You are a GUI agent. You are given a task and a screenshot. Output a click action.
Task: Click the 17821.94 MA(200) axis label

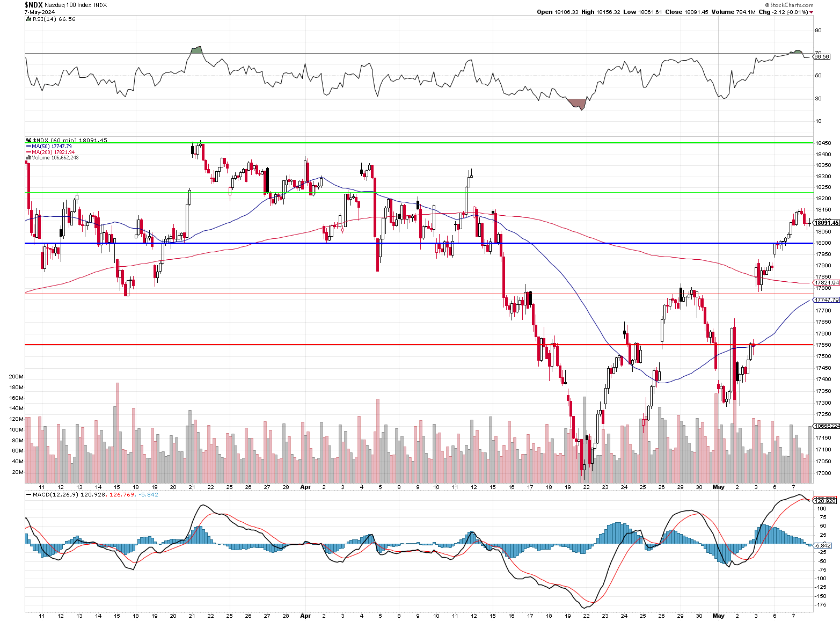[x=826, y=283]
